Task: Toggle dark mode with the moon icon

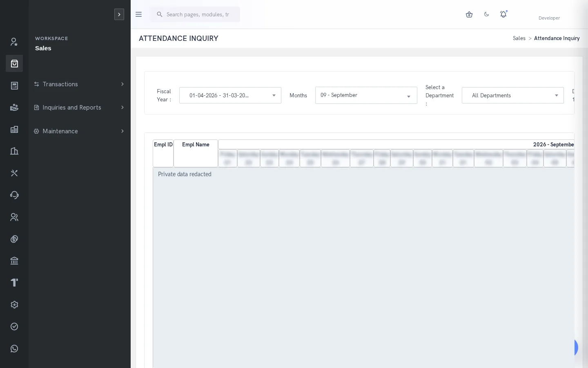Action: click(486, 14)
